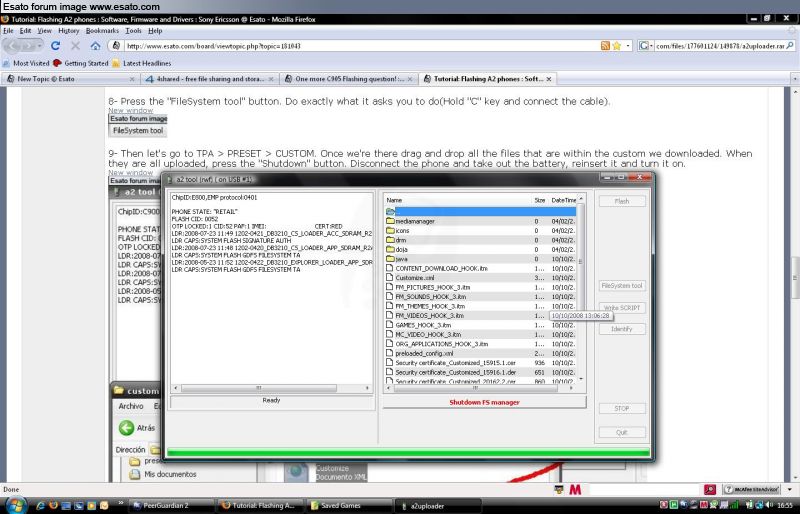Open the Latest Headlines feed bookmark
Screen dimensions: 800x514
141,63
